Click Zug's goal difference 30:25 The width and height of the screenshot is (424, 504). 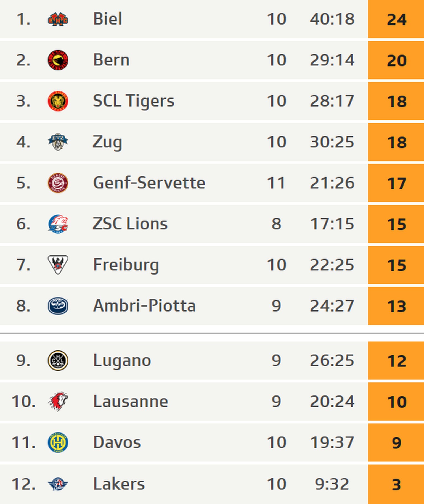click(x=332, y=142)
